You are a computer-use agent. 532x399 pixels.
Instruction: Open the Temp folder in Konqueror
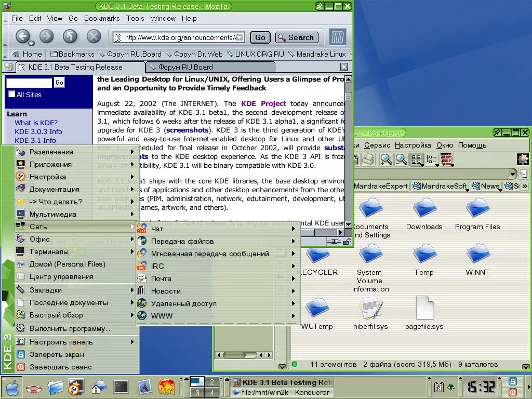[x=424, y=254]
